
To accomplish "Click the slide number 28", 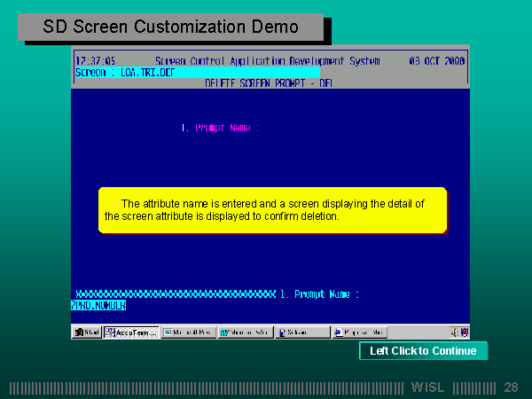I will [511, 387].
